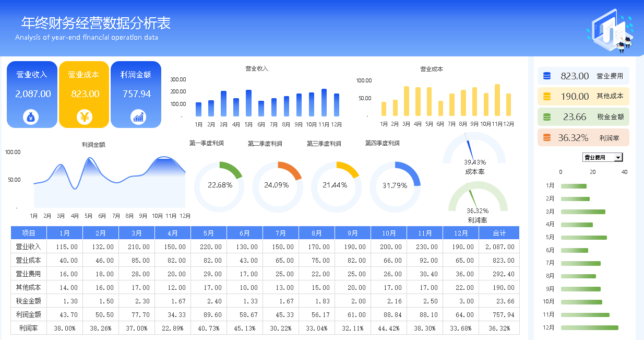
Task: Click the yellow database icon beside 其他成本
Action: (x=547, y=97)
